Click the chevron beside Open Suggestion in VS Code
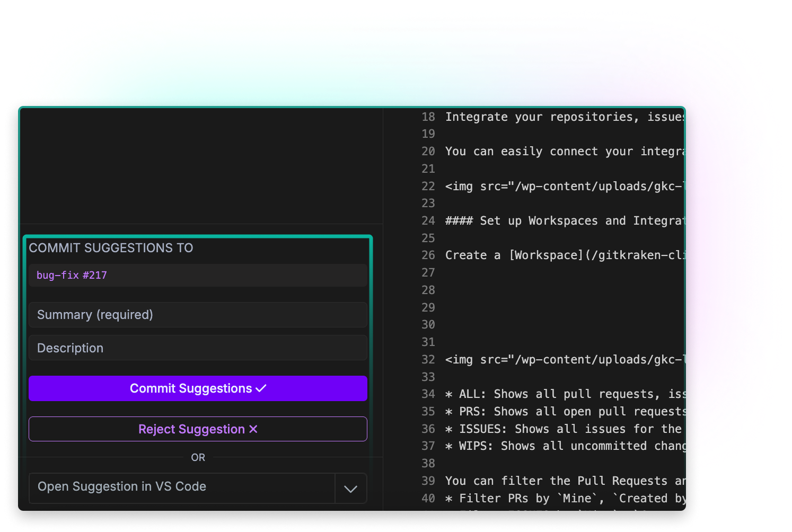 (350, 488)
